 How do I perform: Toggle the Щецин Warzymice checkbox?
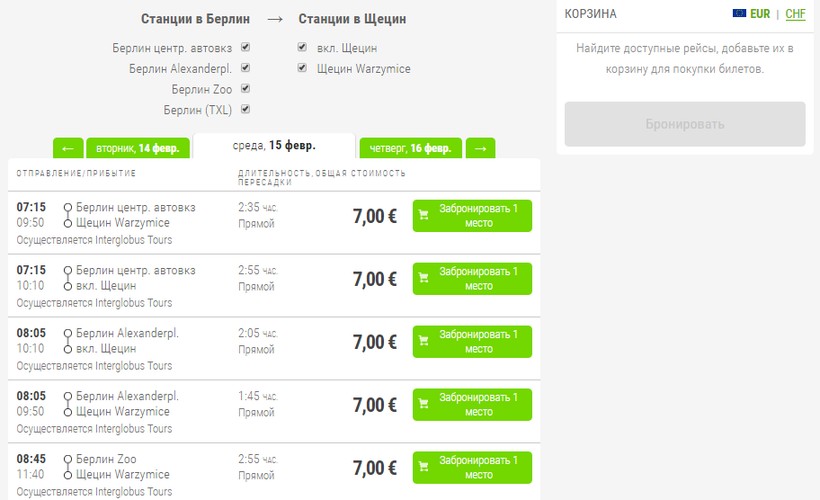pyautogui.click(x=302, y=68)
